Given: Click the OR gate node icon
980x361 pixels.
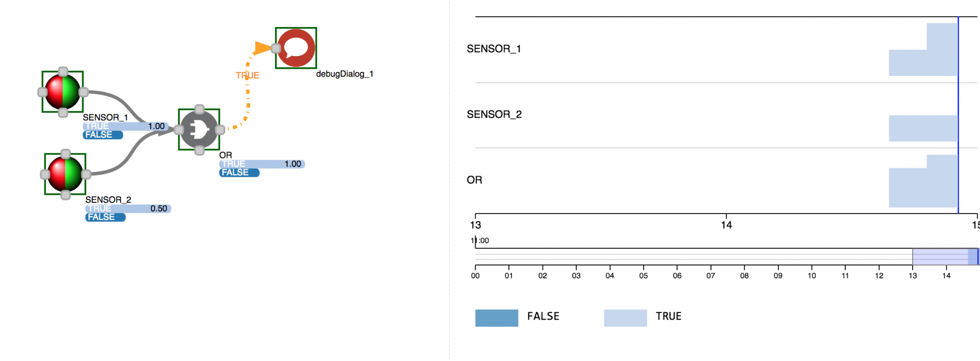Looking at the screenshot, I should coord(199,130).
